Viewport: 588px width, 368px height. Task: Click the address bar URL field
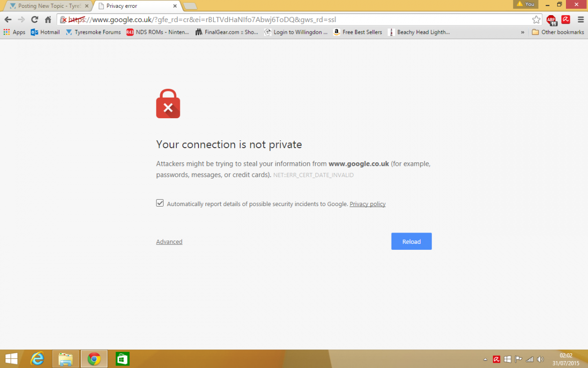[x=294, y=20]
